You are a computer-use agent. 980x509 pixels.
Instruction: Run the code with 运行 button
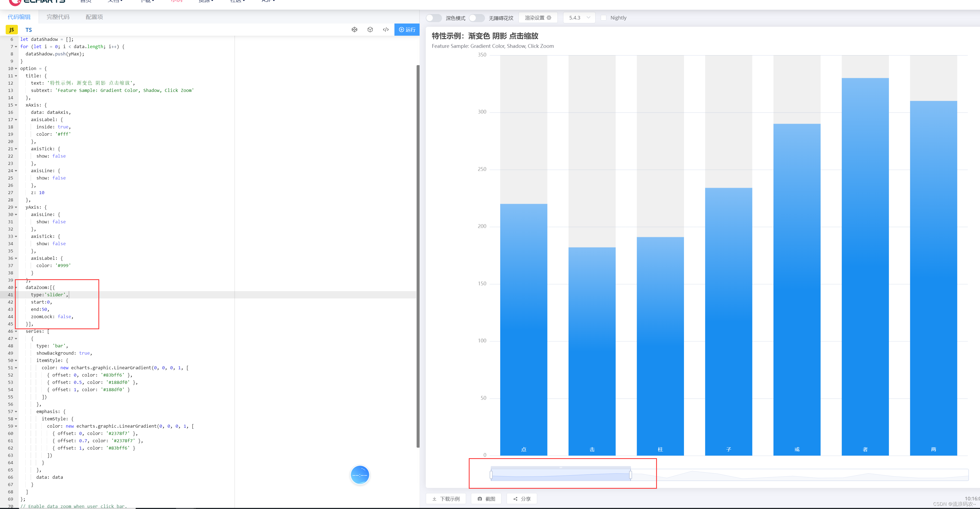[x=407, y=30]
